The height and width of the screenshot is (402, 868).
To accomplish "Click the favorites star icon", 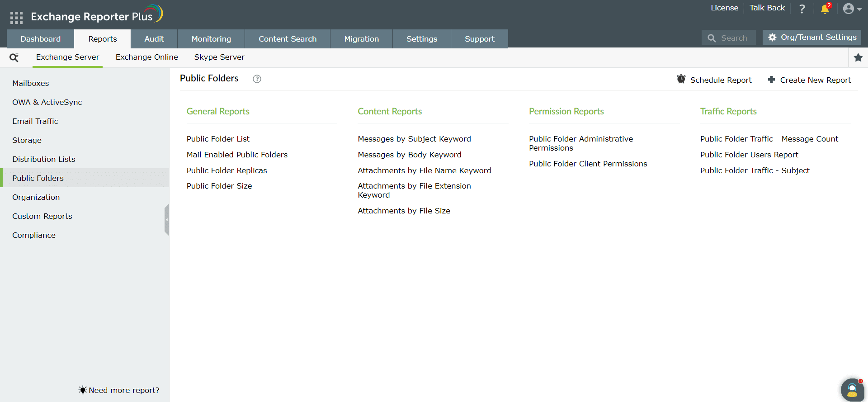I will click(x=858, y=57).
